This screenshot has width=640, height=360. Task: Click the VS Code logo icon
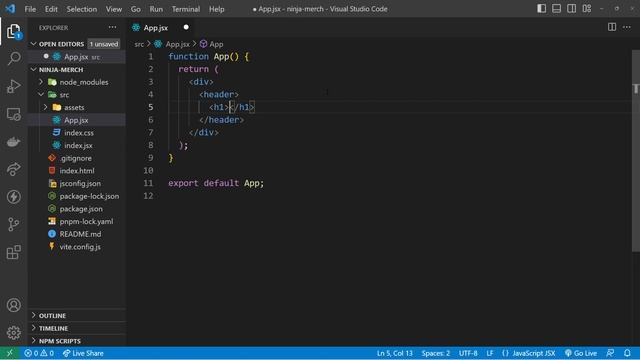(x=10, y=9)
